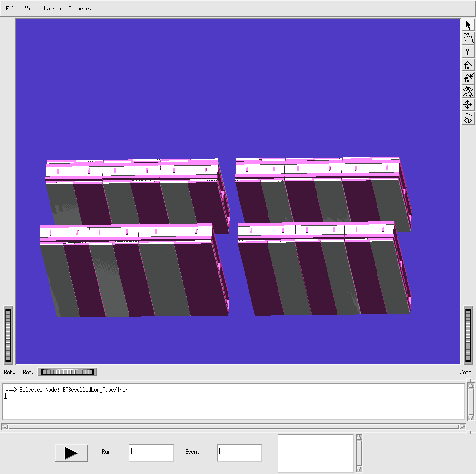The width and height of the screenshot is (476, 474).
Task: Activate the hand view tool
Action: point(468,39)
